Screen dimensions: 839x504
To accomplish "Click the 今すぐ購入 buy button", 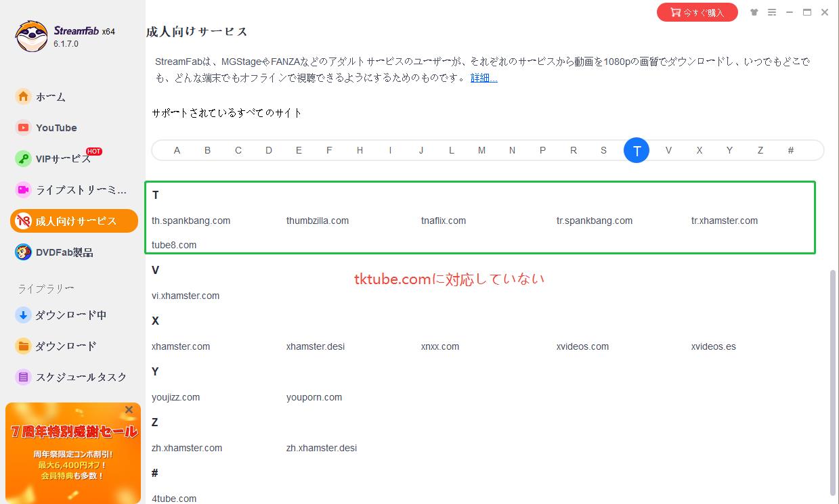I will coord(697,12).
